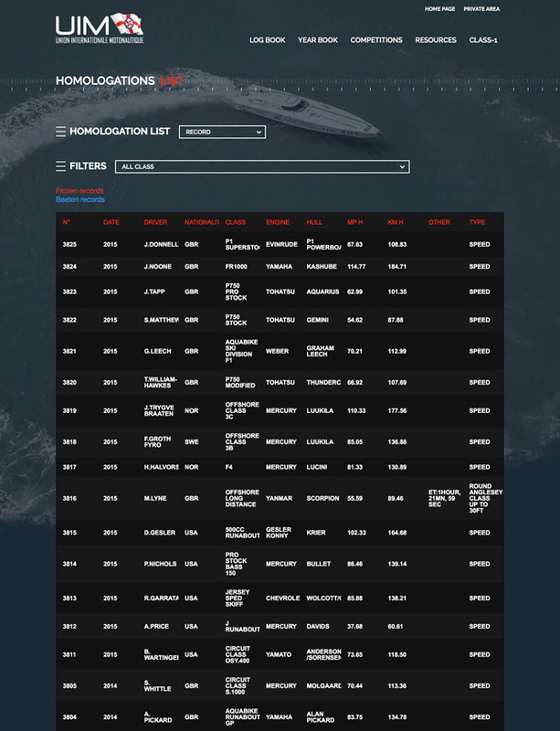Screen dimensions: 560x731
Task: Click the Frozen records legend link
Action: (79, 191)
